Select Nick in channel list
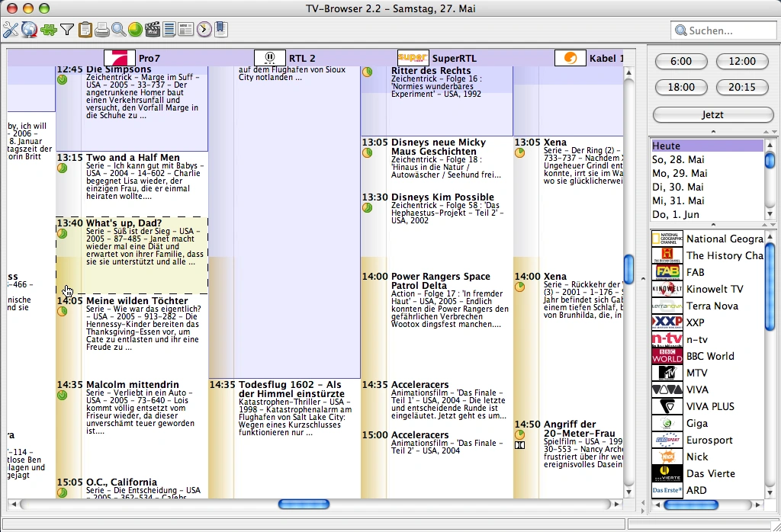 point(707,457)
